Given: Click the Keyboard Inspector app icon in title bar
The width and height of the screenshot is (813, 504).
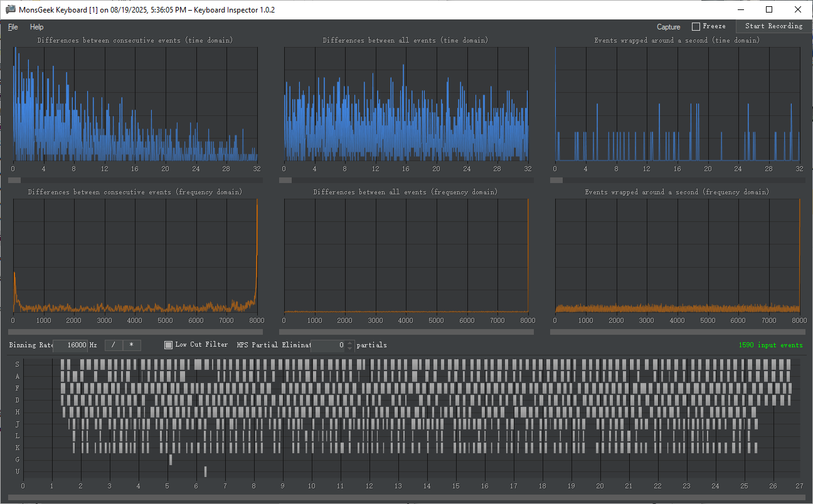Looking at the screenshot, I should (x=10, y=10).
